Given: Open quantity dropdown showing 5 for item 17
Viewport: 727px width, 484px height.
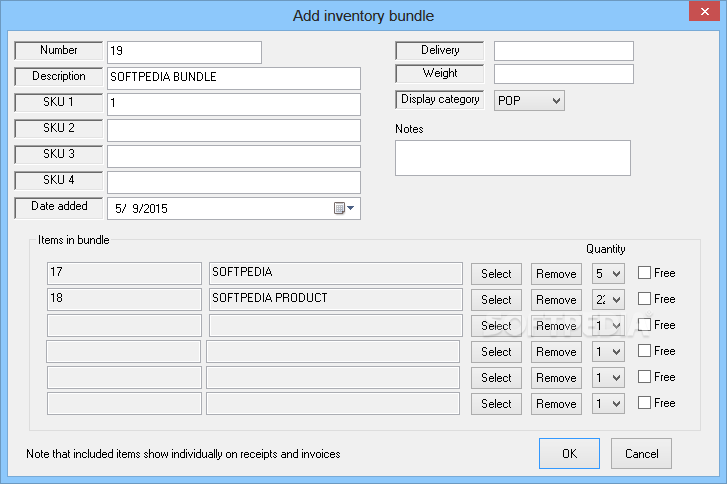Looking at the screenshot, I should (x=608, y=274).
